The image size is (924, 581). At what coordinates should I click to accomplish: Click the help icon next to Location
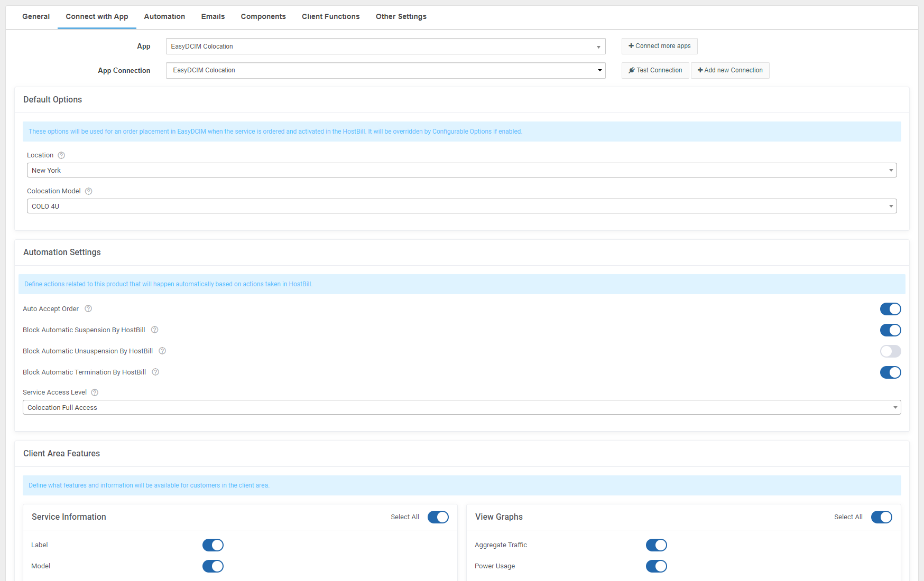[61, 155]
